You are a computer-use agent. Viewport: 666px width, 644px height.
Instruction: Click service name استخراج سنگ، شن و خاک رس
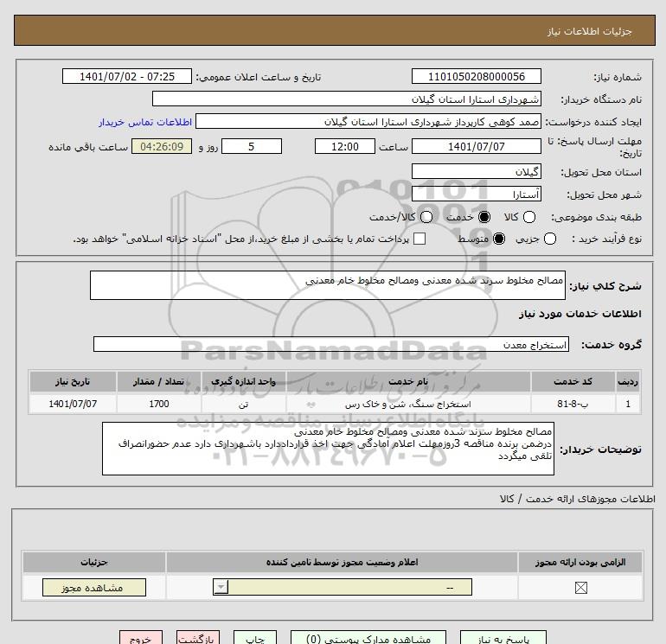point(408,404)
